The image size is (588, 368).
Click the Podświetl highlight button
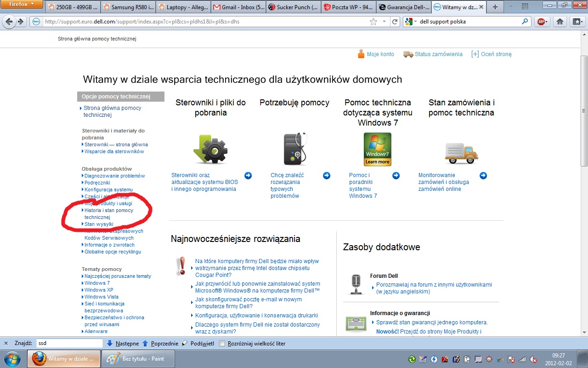[198, 344]
